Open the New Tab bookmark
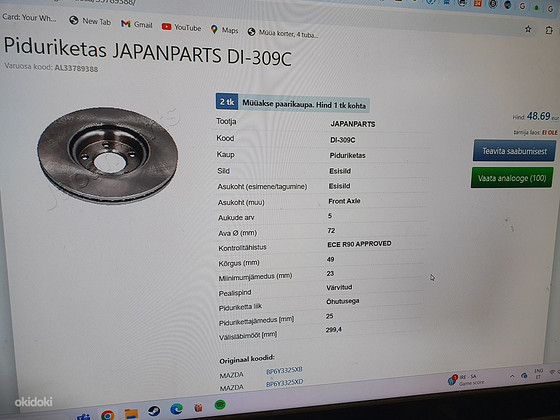 (90, 21)
